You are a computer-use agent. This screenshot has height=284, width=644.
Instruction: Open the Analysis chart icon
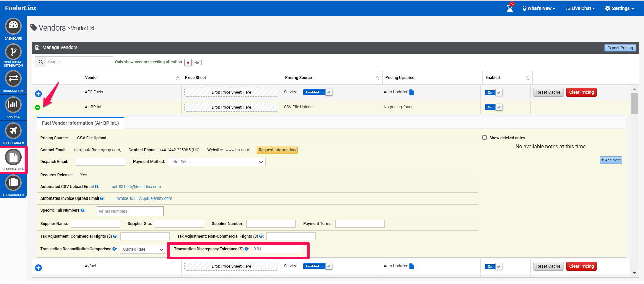[13, 105]
